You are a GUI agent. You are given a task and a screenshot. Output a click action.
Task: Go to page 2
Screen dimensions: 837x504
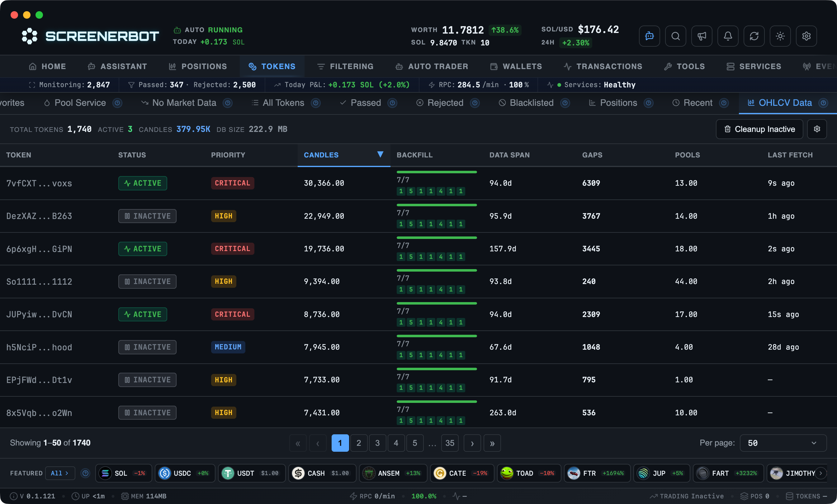(x=359, y=443)
